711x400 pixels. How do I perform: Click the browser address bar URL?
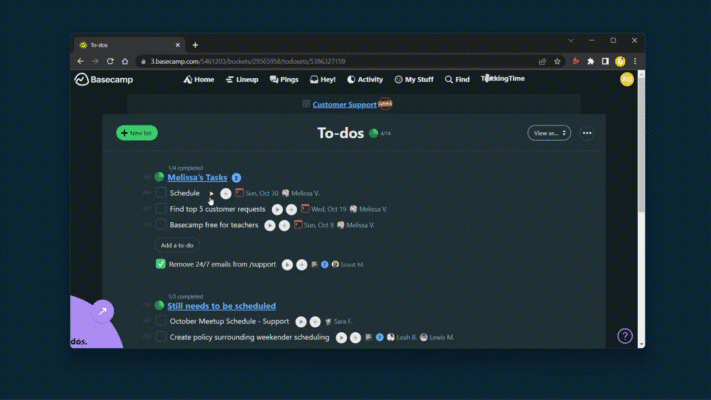pyautogui.click(x=248, y=61)
